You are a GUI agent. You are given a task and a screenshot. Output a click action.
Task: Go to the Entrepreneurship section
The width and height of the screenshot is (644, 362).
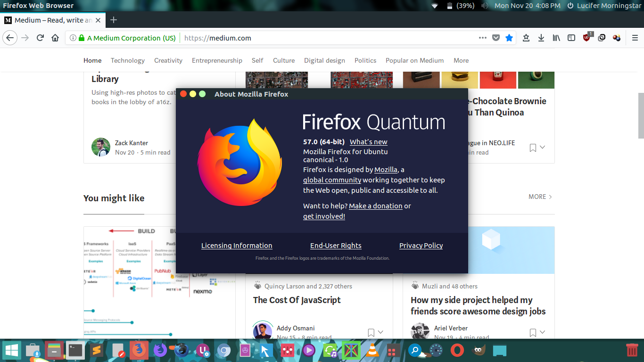(x=217, y=60)
